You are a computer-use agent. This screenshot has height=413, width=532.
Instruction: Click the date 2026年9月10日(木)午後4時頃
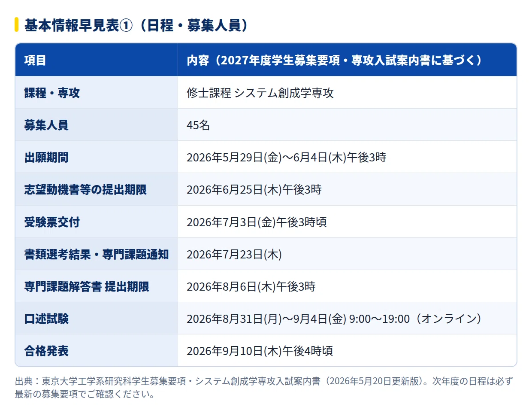point(260,351)
